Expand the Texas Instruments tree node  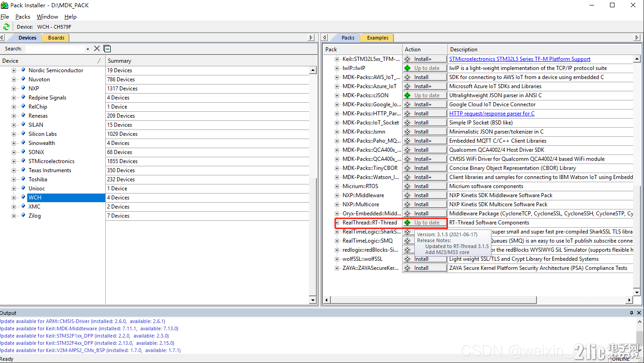(14, 170)
